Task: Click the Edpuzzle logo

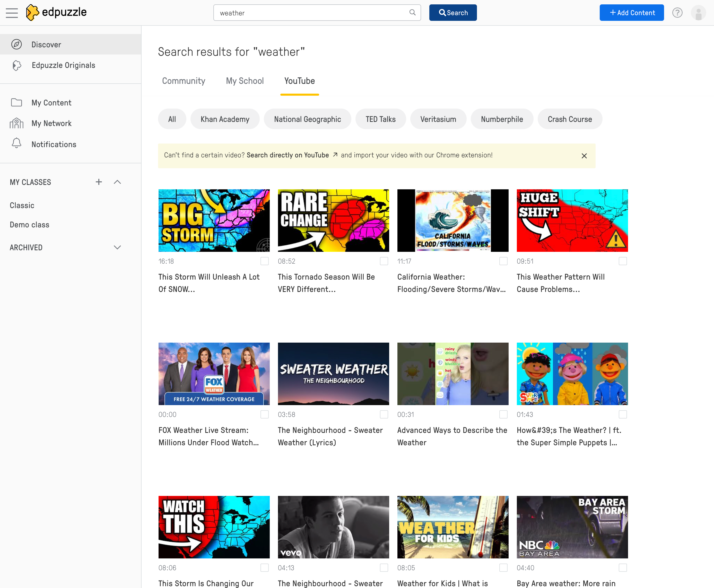Action: click(56, 13)
